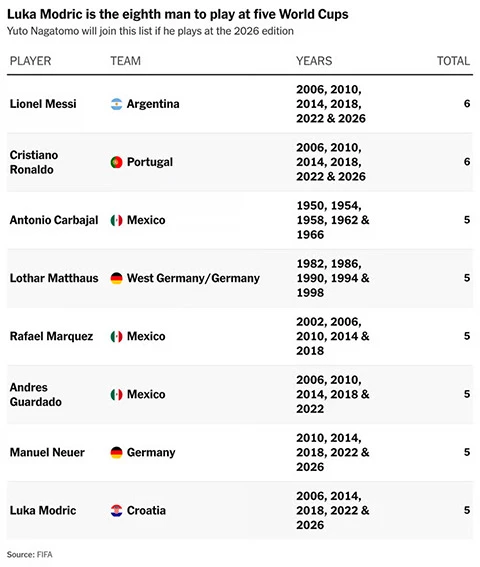Select the YEARS column header
The width and height of the screenshot is (480, 567).
[314, 61]
